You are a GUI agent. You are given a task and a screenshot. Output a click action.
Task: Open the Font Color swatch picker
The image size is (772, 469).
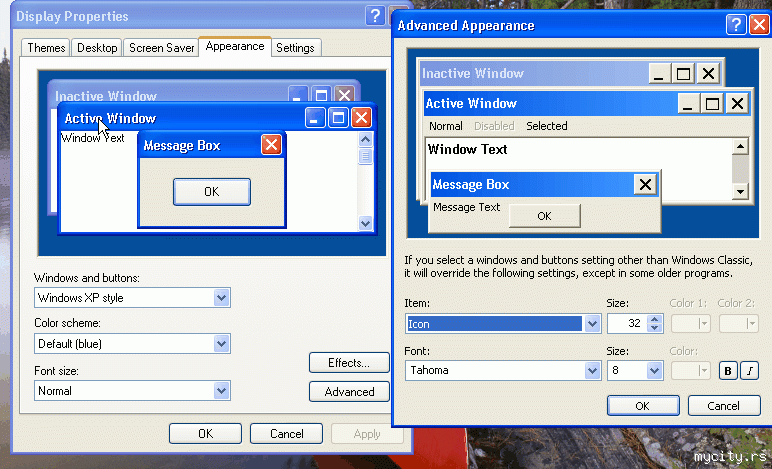691,371
